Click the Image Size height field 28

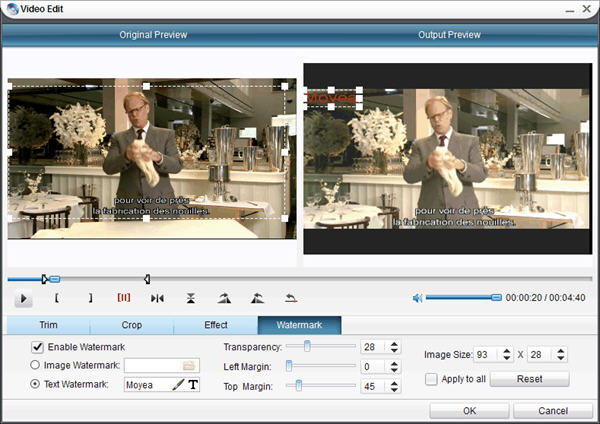tap(541, 355)
